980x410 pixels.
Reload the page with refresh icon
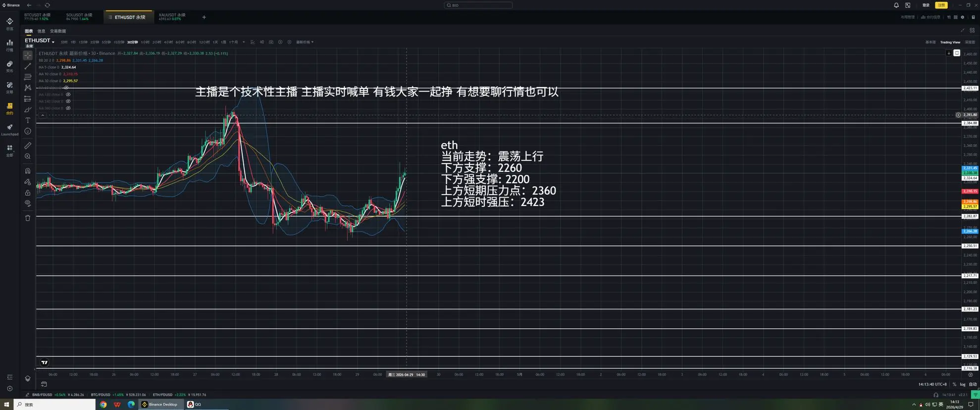[48, 5]
